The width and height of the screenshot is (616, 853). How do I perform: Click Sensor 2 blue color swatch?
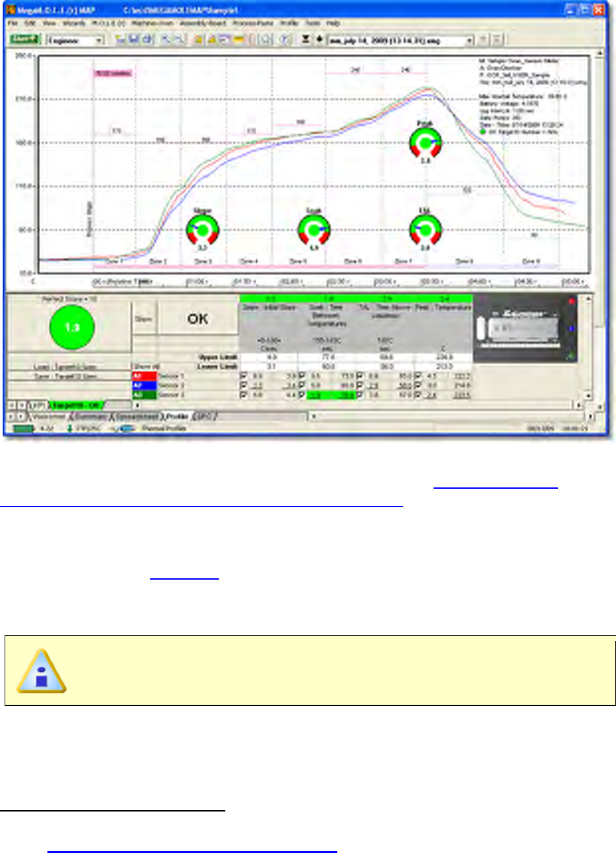144,385
